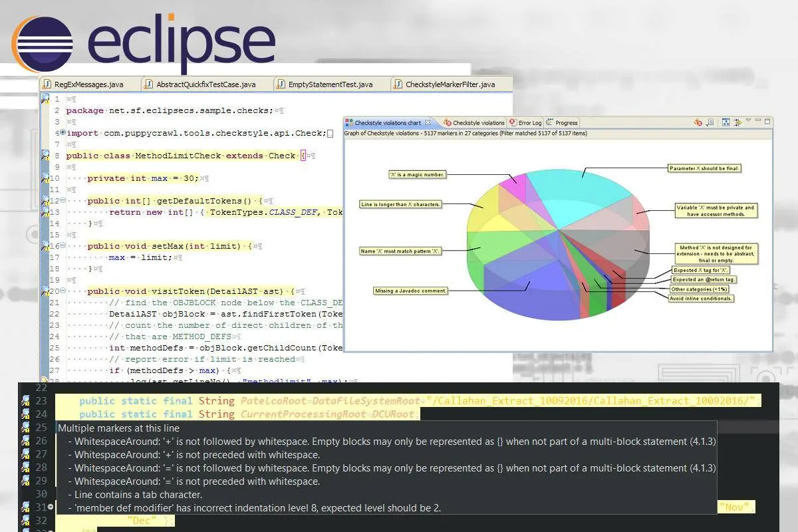Click the Progress tab icon
Viewport: 798px width, 532px height.
click(x=550, y=123)
